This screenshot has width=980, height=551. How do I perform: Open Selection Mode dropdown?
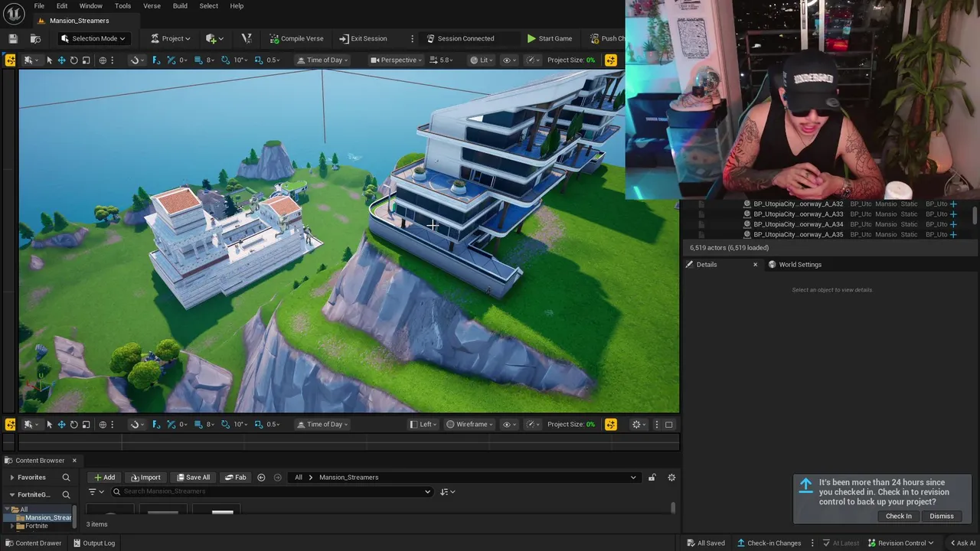tap(93, 38)
